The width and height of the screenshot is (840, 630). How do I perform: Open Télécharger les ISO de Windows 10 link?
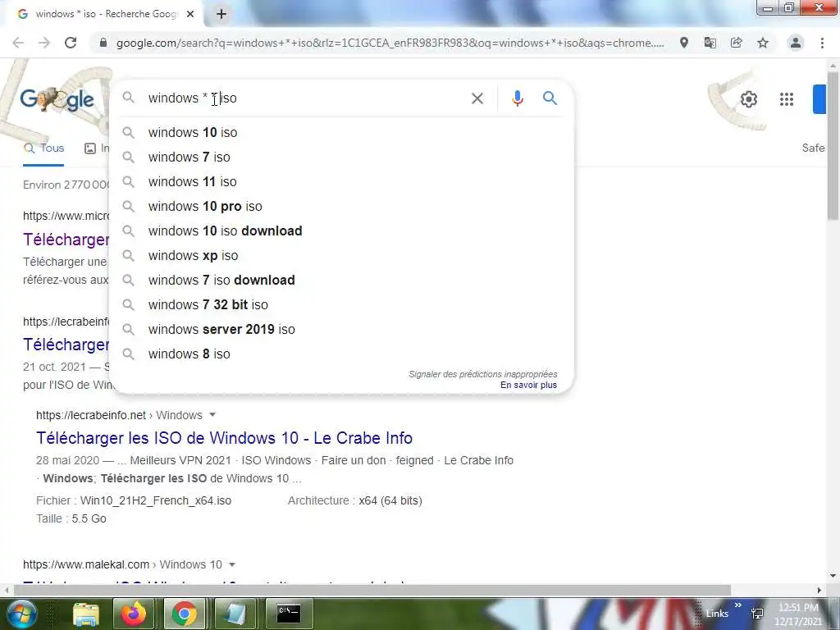click(224, 438)
